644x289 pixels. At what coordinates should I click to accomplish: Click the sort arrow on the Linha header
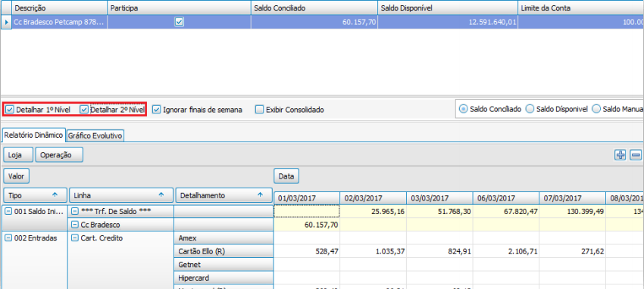click(161, 195)
